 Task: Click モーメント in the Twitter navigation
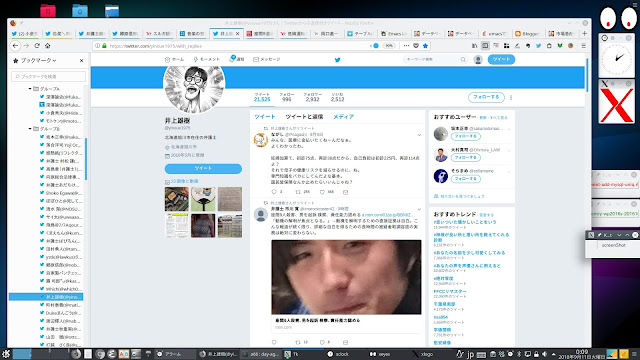(x=207, y=60)
